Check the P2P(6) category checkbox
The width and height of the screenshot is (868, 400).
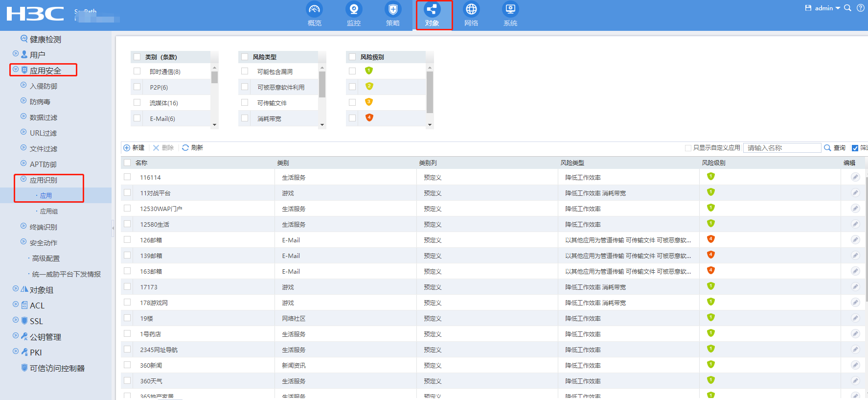tap(137, 87)
